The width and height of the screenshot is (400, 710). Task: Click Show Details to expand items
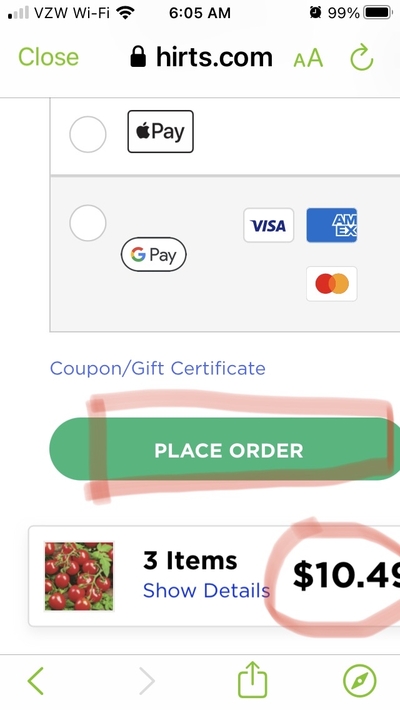[206, 590]
